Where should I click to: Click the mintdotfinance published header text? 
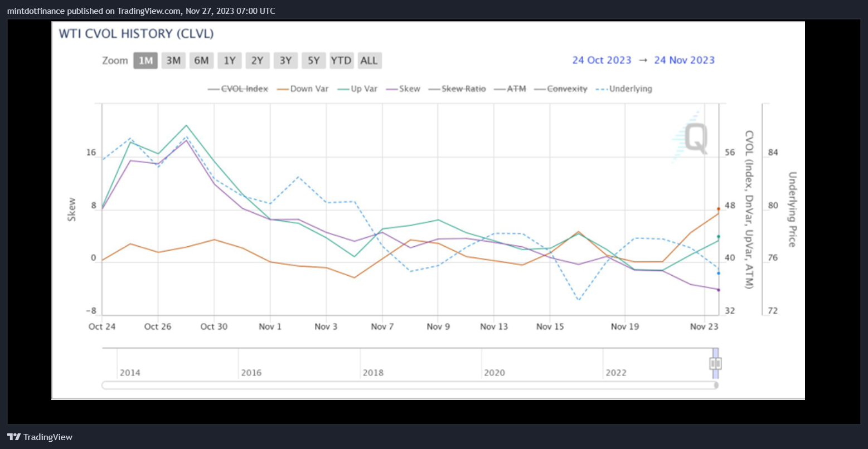[x=141, y=11]
